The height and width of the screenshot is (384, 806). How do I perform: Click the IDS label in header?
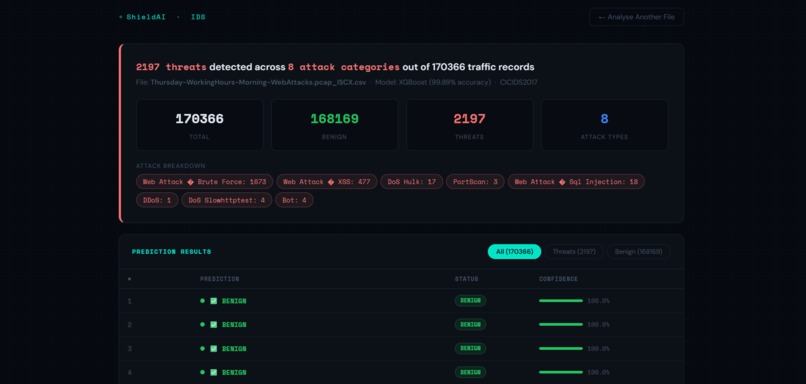198,17
